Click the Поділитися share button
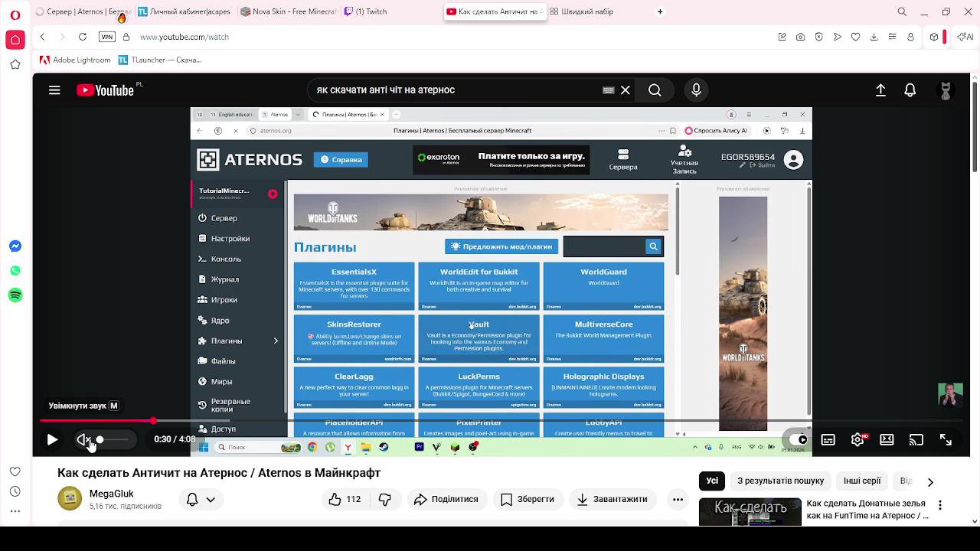980x551 pixels. click(x=446, y=500)
